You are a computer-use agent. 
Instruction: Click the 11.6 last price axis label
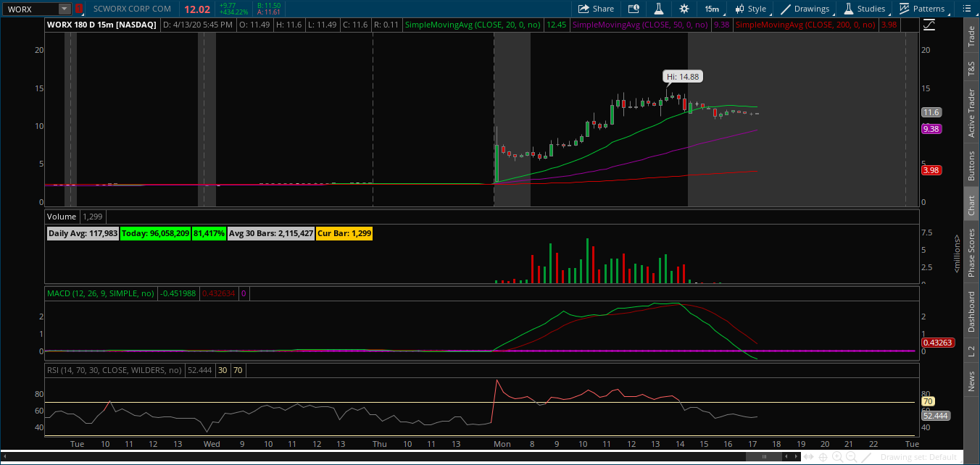(931, 112)
